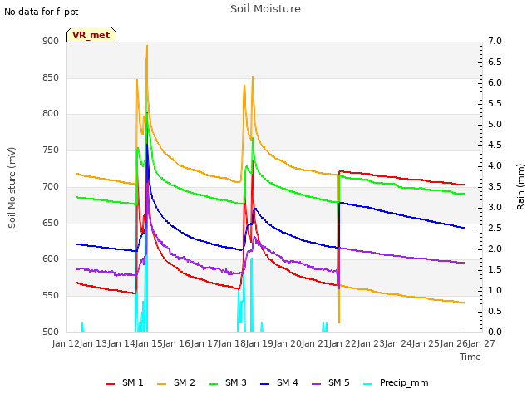532x399 pixels.
Task: Click the SM 5 purple legend swatch
Action: (316, 384)
